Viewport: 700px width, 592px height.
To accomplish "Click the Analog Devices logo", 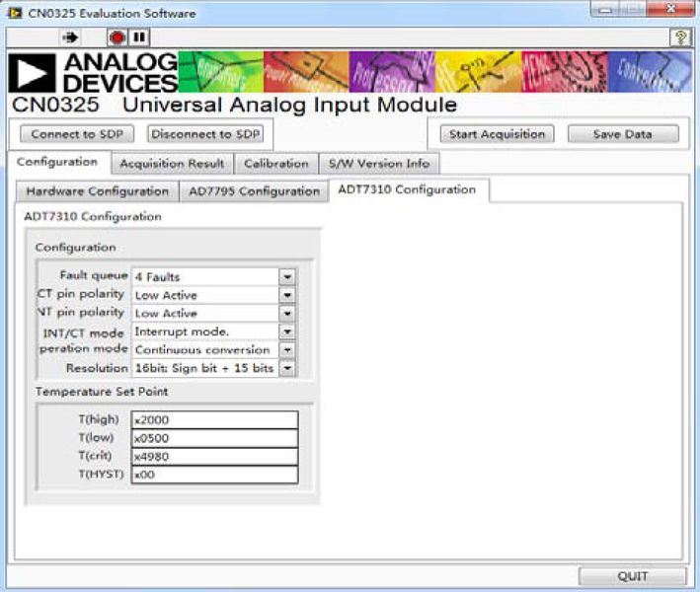I will click(94, 72).
